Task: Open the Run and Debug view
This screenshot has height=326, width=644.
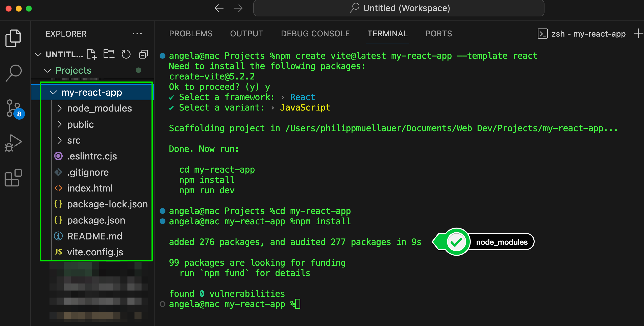Action: pos(13,143)
